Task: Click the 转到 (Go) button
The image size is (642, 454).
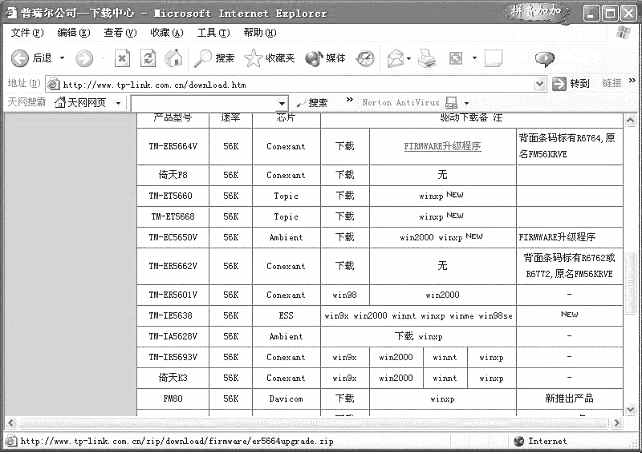Action: [x=578, y=83]
